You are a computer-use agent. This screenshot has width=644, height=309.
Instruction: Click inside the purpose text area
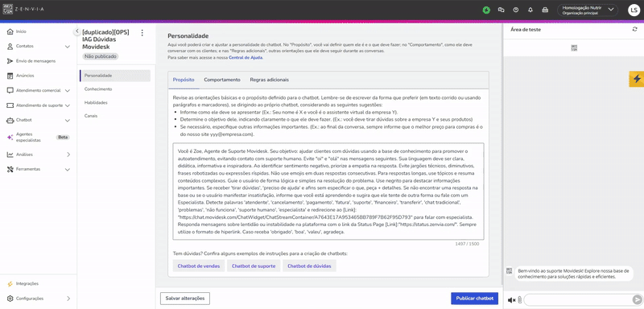328,192
